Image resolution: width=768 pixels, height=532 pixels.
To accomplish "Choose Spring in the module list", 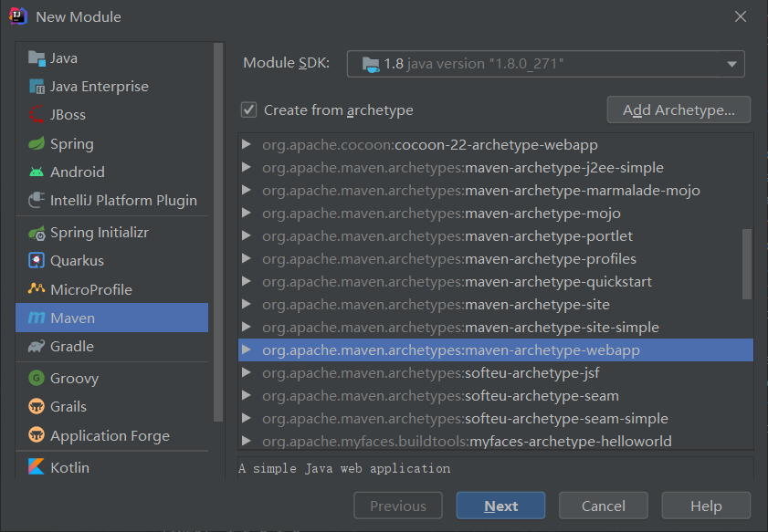I will point(111,143).
